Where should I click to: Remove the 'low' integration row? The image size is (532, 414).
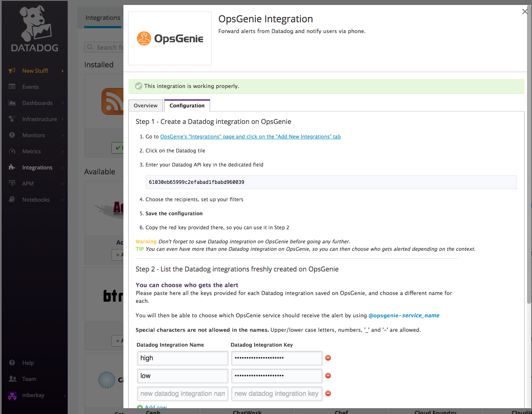click(x=328, y=376)
